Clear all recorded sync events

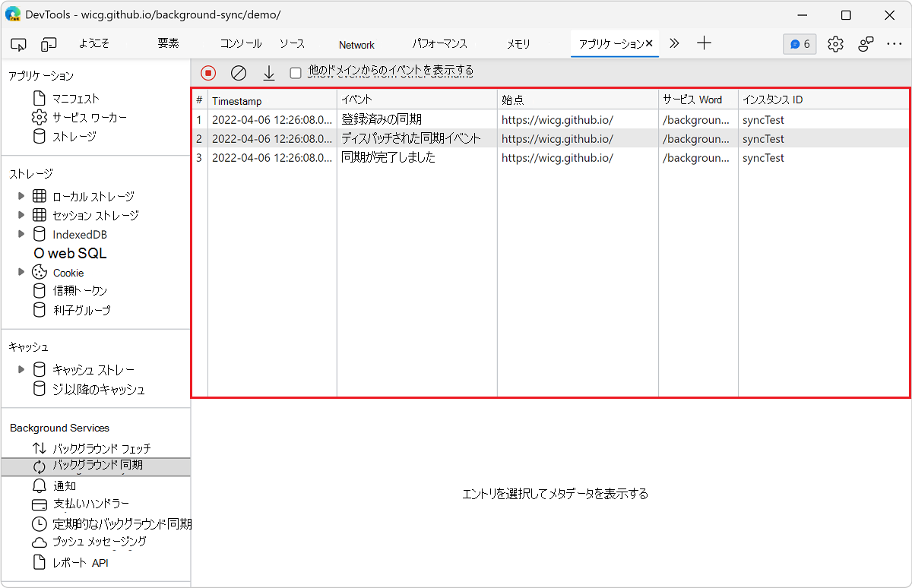[238, 71]
